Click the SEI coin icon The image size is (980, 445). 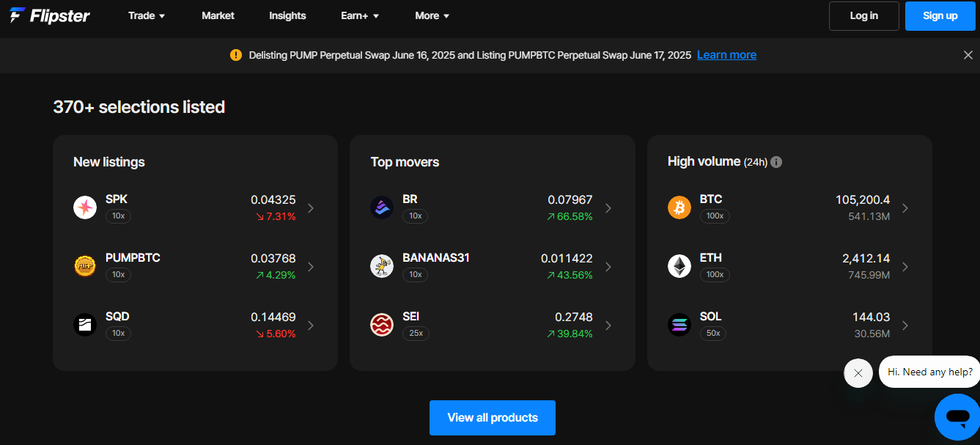tap(382, 325)
